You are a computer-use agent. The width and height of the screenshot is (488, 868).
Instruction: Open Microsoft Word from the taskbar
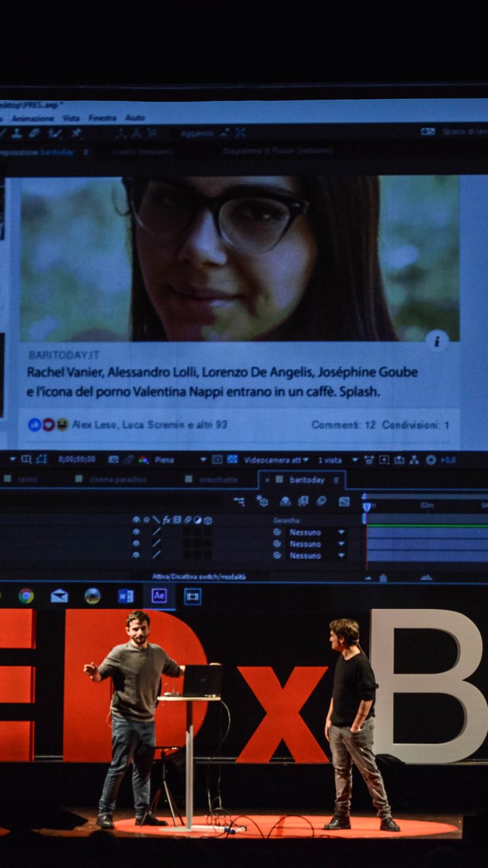[126, 595]
